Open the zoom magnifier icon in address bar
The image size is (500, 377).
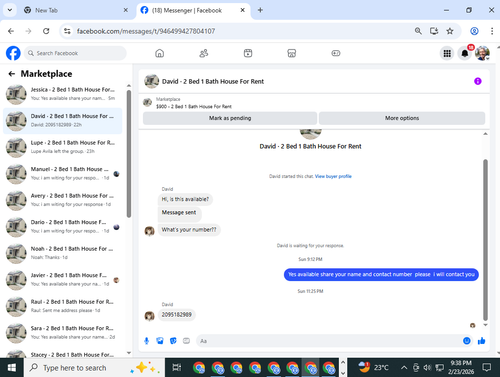pyautogui.click(x=418, y=31)
